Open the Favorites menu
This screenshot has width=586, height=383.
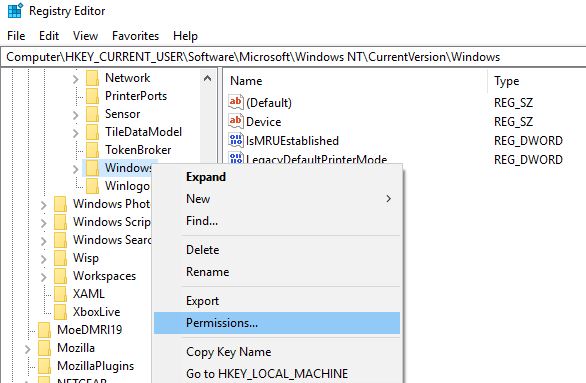(x=135, y=36)
